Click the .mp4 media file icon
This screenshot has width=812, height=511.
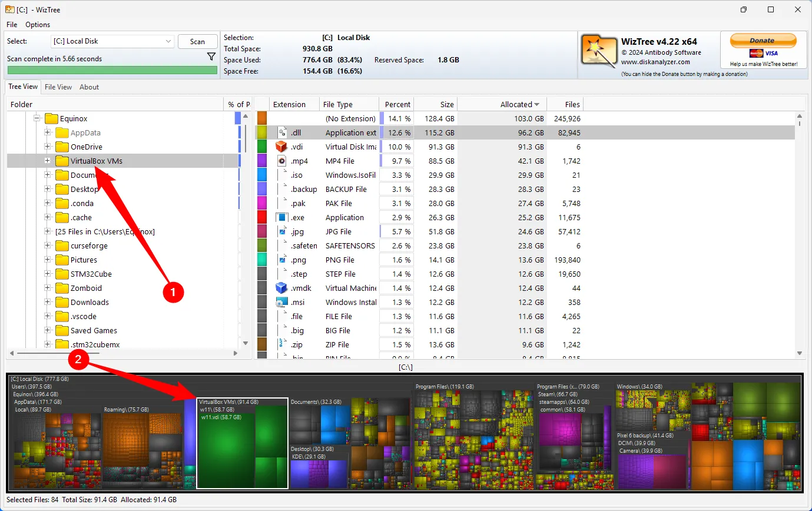[x=281, y=161]
